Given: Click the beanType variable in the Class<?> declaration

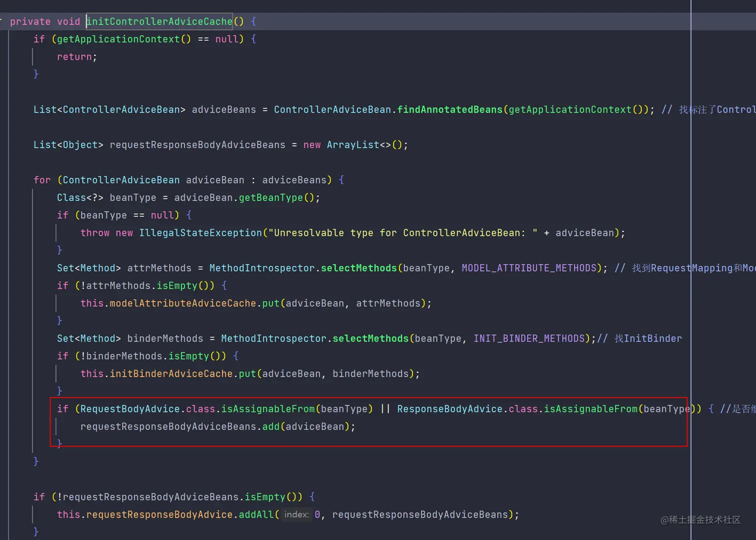Looking at the screenshot, I should tap(133, 197).
